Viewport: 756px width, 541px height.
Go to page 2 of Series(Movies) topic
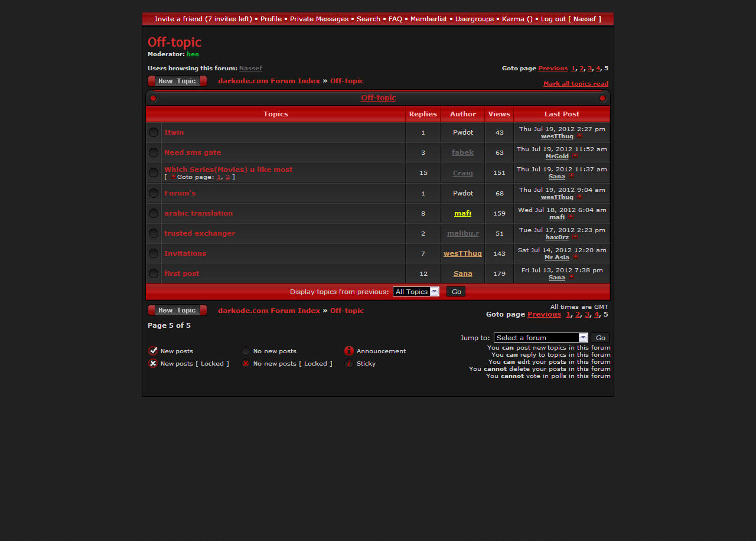(227, 177)
